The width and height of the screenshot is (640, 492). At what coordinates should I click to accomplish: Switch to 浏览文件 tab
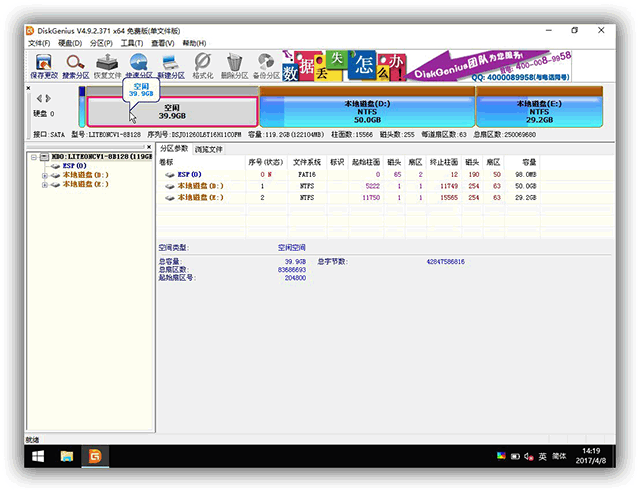pos(209,149)
